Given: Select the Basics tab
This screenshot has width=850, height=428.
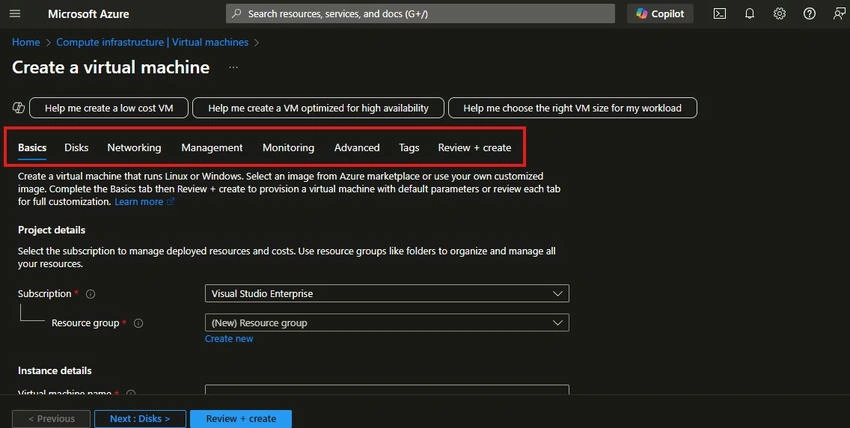Looking at the screenshot, I should (32, 147).
